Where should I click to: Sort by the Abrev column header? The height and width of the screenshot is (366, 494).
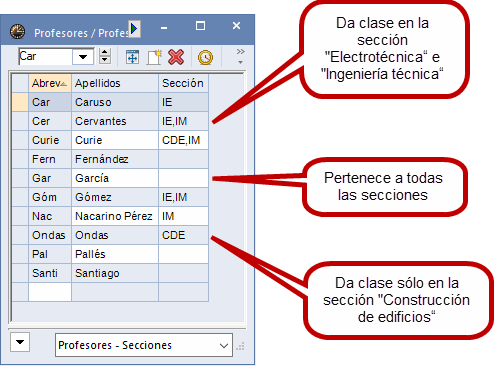pyautogui.click(x=50, y=83)
